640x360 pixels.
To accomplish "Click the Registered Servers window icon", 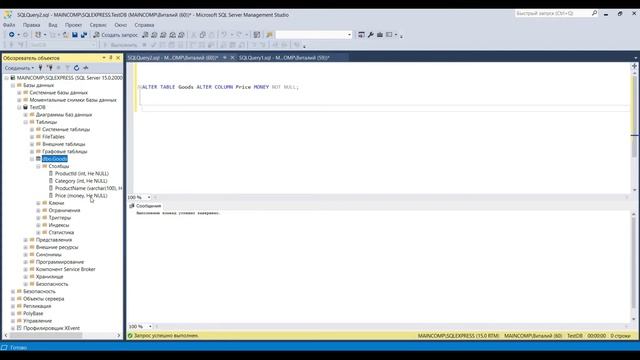I will point(361,35).
